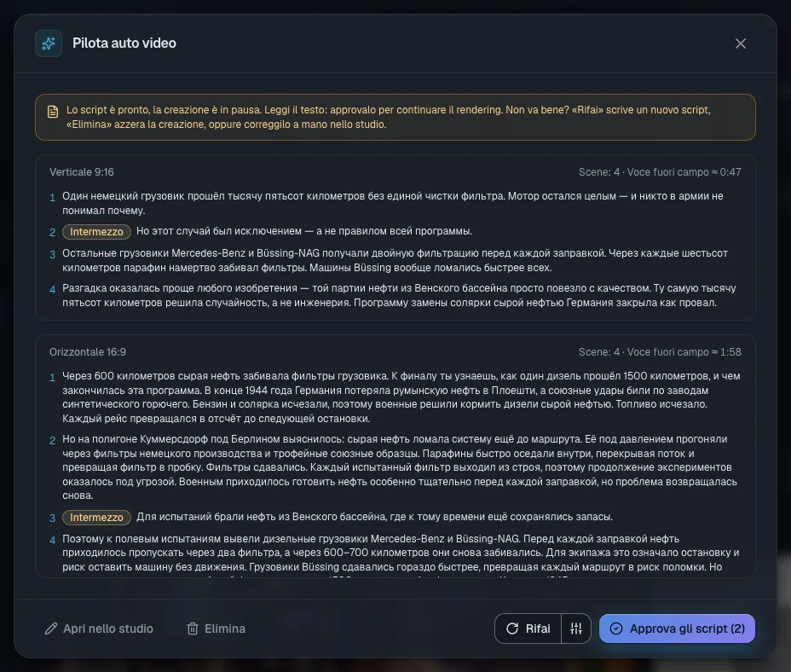Click Intermezzo badge in Orizzontale scene 3
This screenshot has height=672, width=791.
click(96, 518)
